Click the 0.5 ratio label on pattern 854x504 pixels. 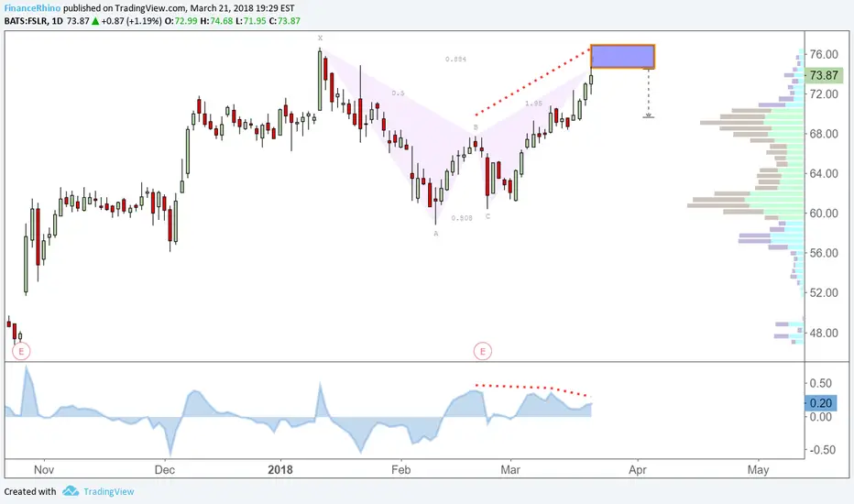coord(398,93)
